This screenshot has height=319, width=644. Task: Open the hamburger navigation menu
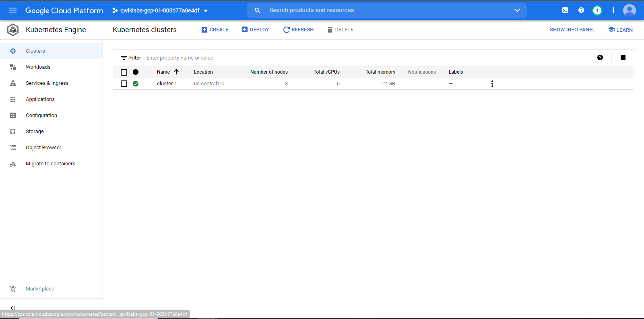pos(13,10)
